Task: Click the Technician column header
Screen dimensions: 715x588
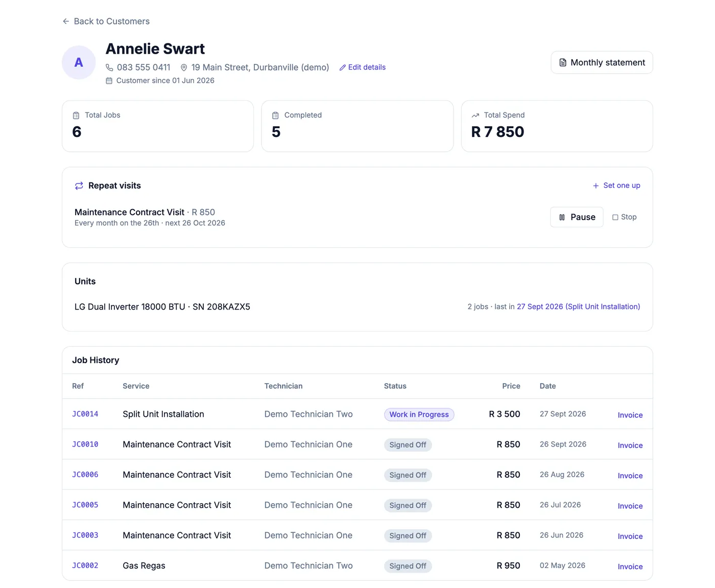Action: click(x=283, y=386)
